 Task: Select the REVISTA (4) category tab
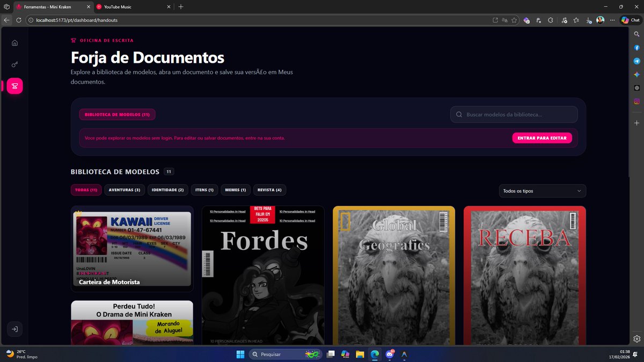269,190
